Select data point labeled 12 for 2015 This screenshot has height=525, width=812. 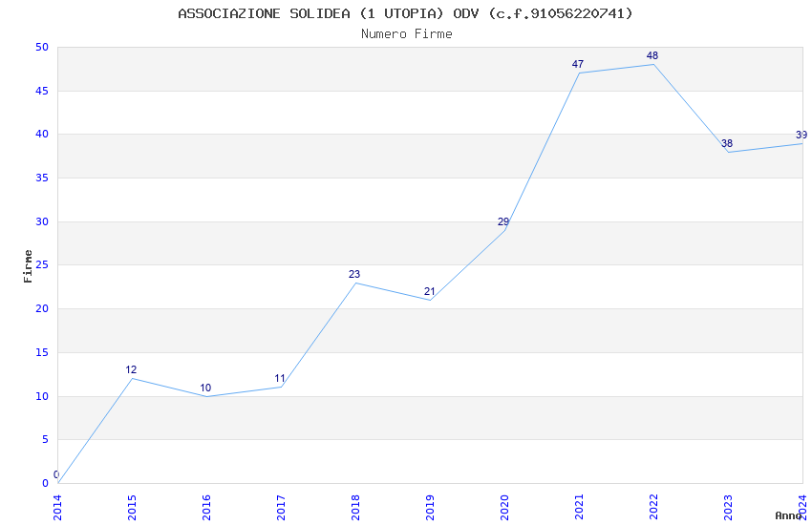click(x=131, y=369)
